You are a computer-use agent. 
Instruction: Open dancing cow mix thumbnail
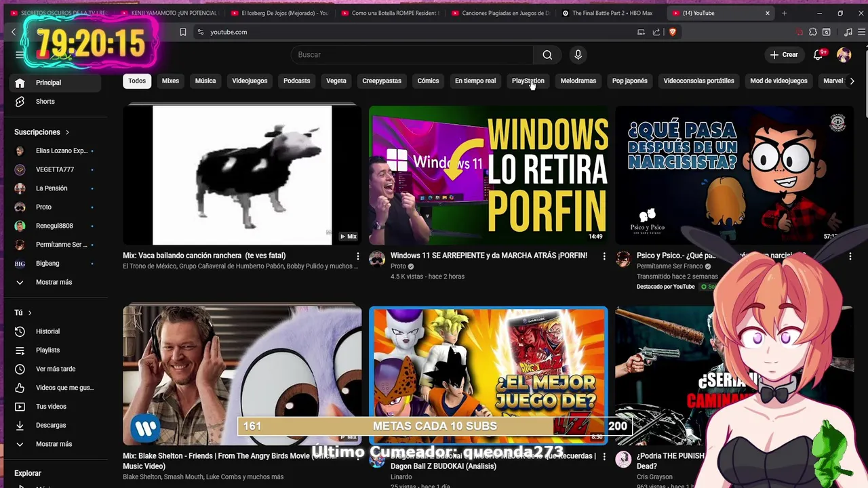(x=242, y=175)
